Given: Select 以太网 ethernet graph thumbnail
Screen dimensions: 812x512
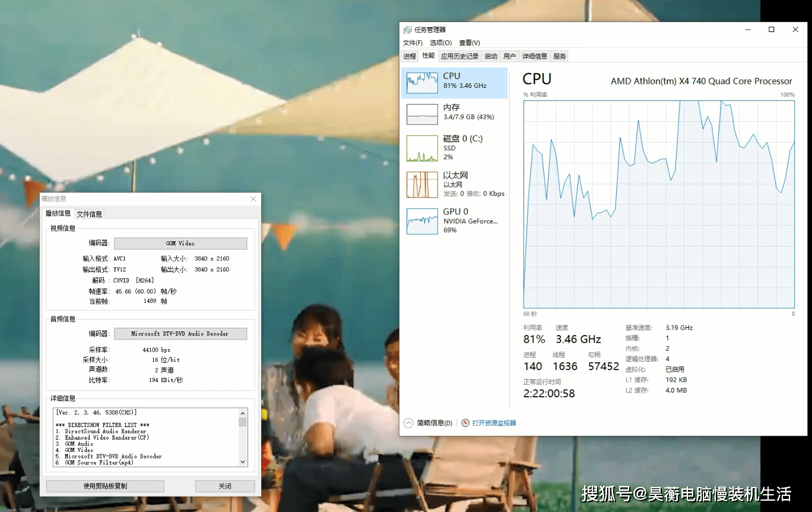Looking at the screenshot, I should 422,185.
